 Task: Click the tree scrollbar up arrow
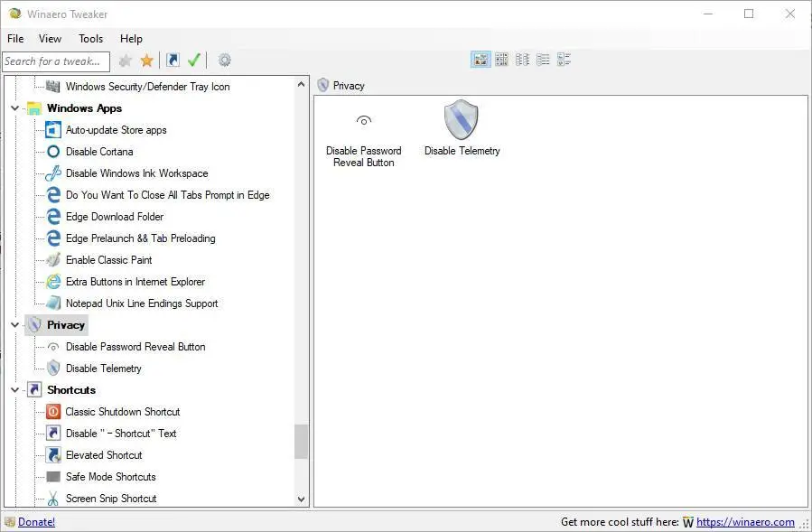[302, 84]
